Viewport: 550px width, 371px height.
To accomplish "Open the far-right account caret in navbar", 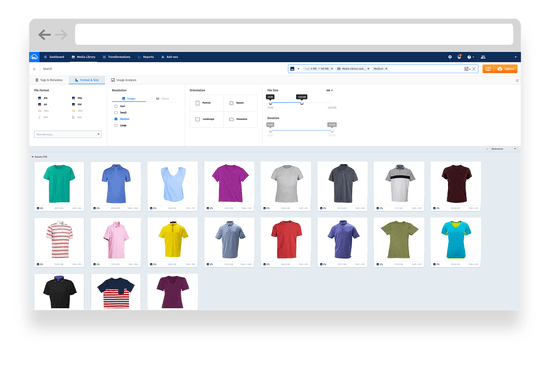I will click(515, 57).
